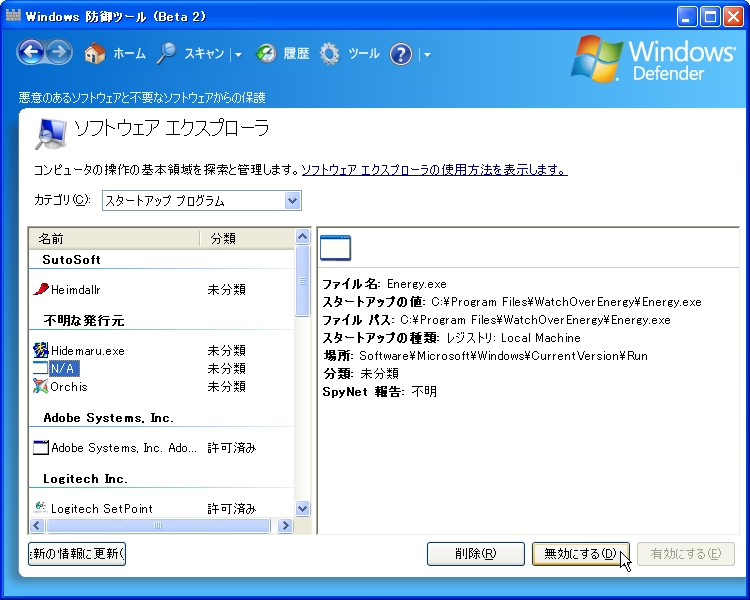The width and height of the screenshot is (750, 600).
Task: Open the History (履歴) icon
Action: point(266,54)
